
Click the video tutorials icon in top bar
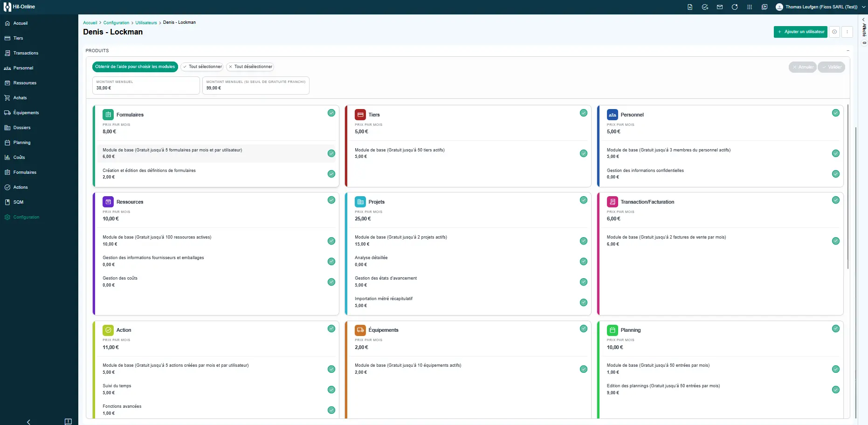pyautogui.click(x=765, y=7)
